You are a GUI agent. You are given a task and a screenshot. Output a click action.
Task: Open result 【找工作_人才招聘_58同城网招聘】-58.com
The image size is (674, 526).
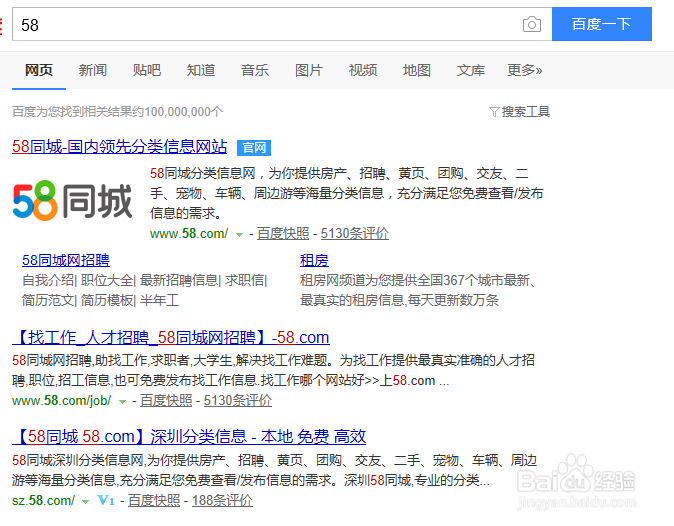(x=171, y=337)
